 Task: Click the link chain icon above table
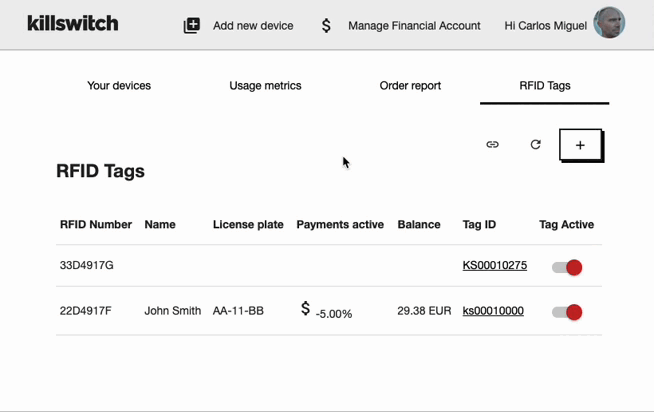[492, 145]
